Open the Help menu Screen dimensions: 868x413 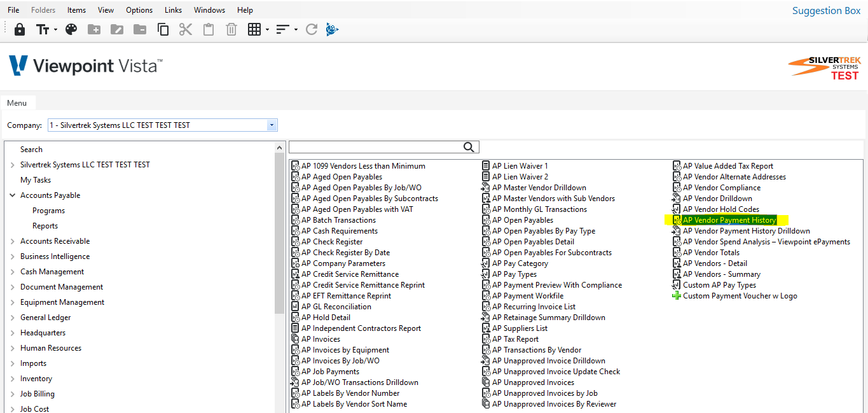245,10
